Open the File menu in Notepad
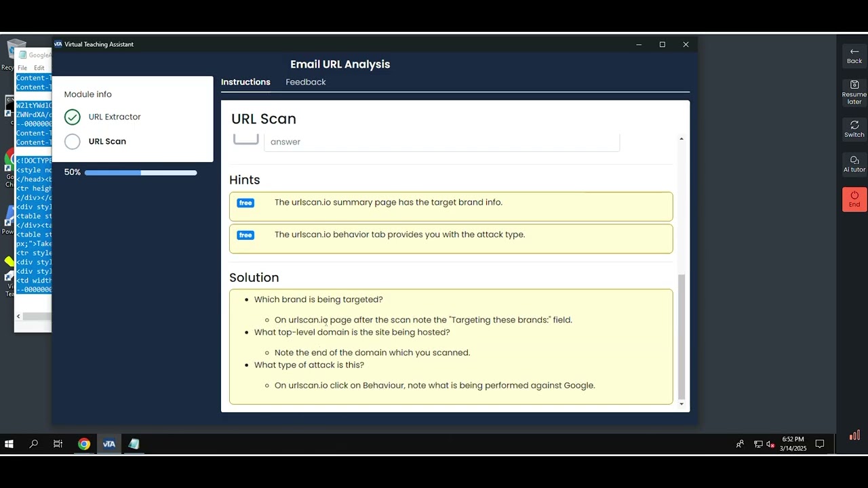 22,68
